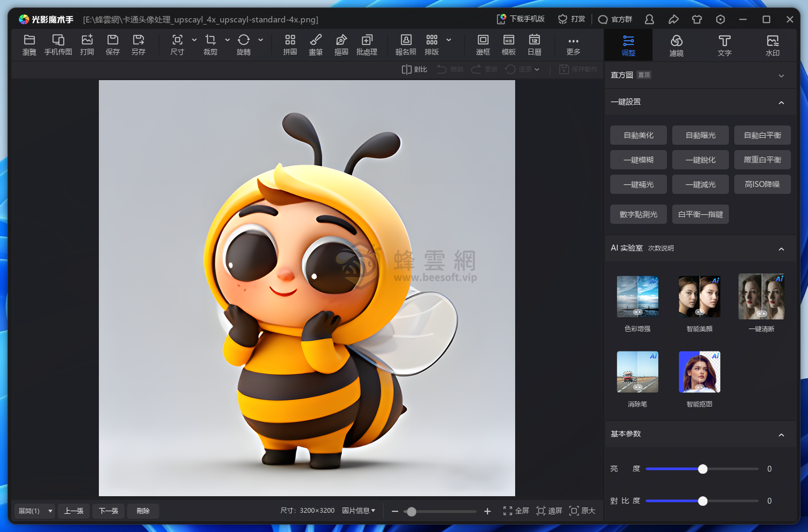Select the 裁剪 crop tool

pos(211,45)
